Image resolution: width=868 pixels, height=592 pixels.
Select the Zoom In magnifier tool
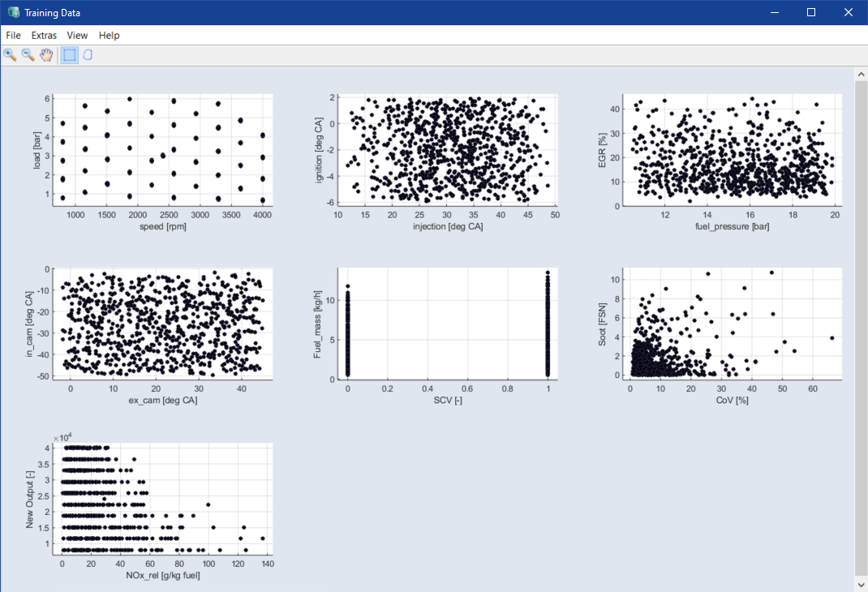click(10, 55)
